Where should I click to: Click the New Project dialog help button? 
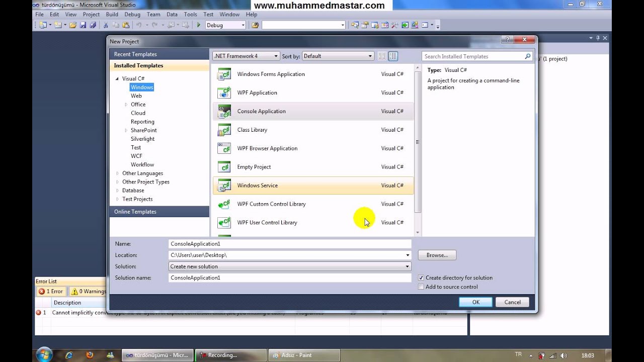tap(507, 40)
